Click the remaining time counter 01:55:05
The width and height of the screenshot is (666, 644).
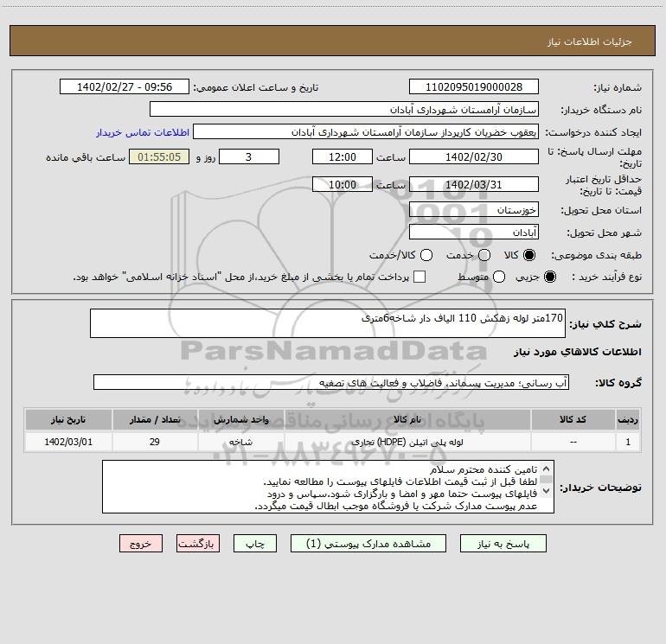159,156
